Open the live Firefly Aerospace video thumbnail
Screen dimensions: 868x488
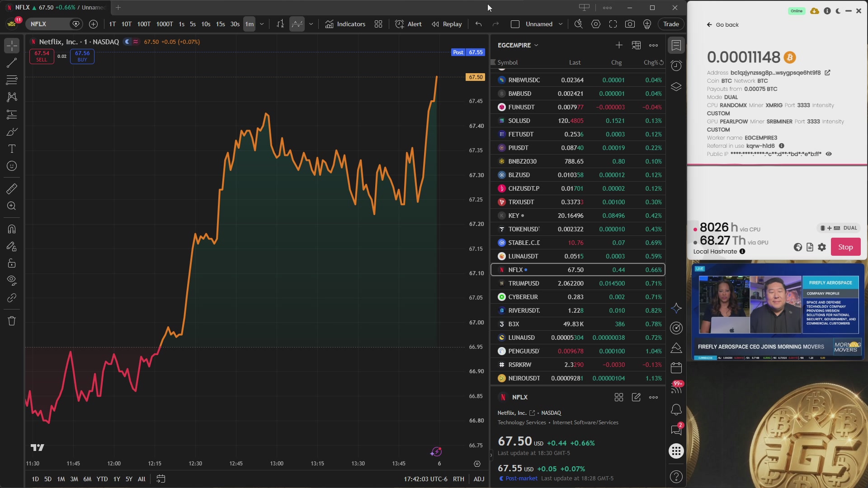tap(778, 312)
